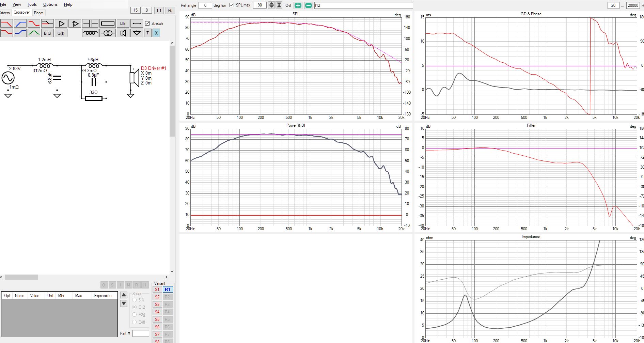Move parameter row down with down arrow
The height and width of the screenshot is (343, 644).
tap(124, 303)
